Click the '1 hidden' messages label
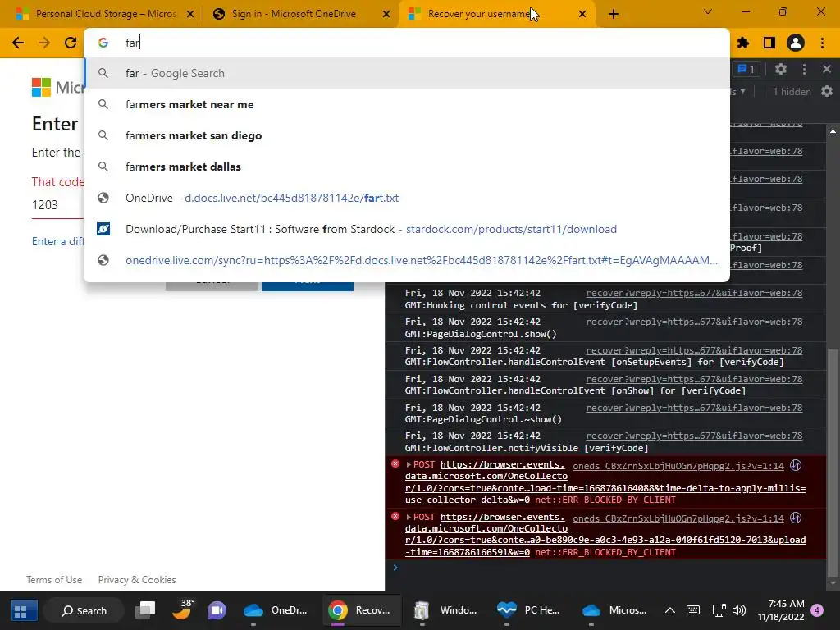840x630 pixels. click(792, 92)
